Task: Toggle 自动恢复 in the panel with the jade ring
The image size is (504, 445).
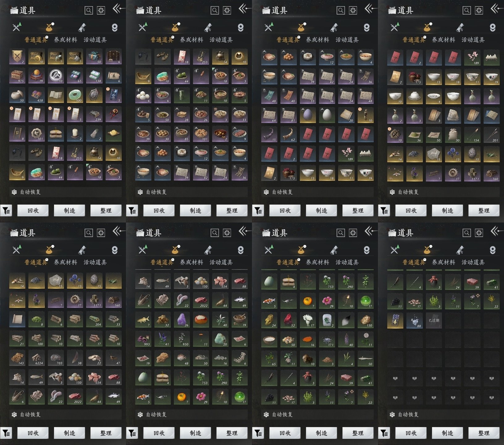Action: click(x=30, y=192)
